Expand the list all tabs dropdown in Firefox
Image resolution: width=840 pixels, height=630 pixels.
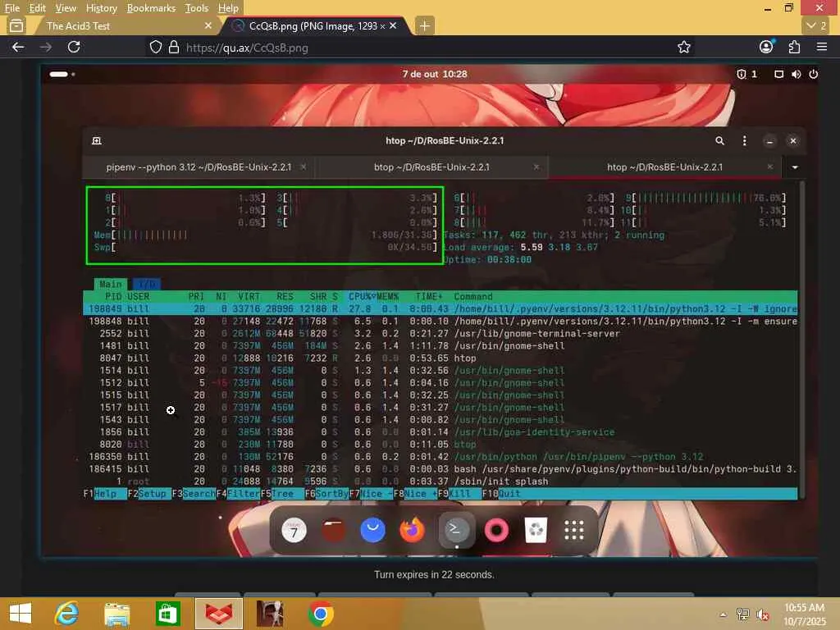point(816,25)
